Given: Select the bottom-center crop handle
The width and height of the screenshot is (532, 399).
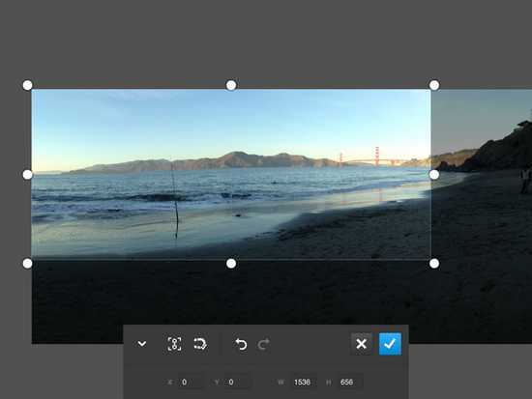Looking at the screenshot, I should tap(231, 264).
